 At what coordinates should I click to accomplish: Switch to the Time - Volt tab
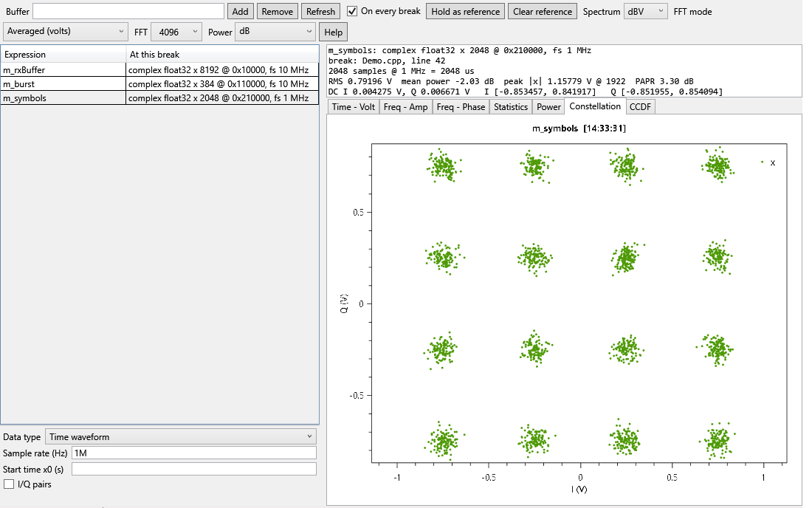pyautogui.click(x=353, y=106)
